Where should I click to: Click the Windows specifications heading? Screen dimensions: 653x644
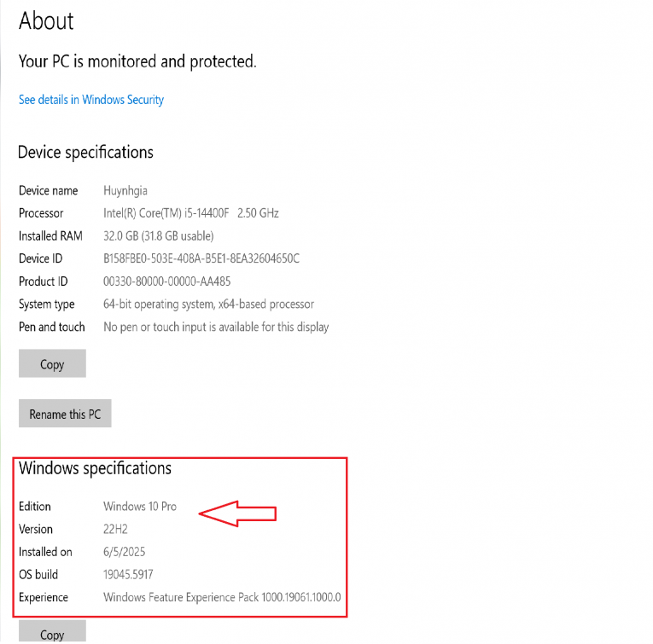click(x=95, y=469)
